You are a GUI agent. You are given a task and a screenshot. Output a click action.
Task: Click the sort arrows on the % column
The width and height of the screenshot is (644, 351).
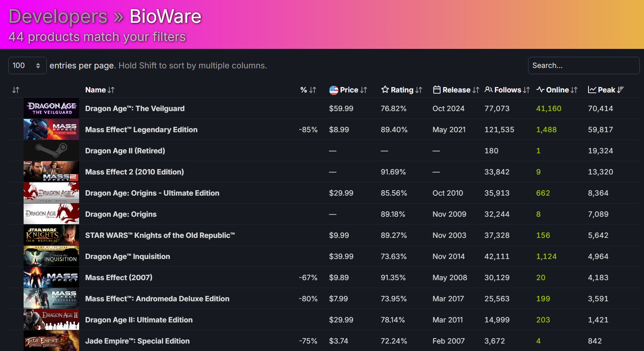tap(312, 90)
